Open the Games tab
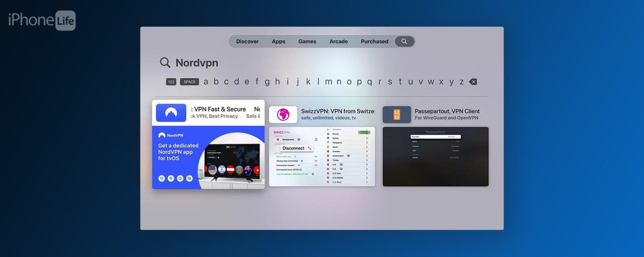Screen dimensions: 644x257 307,41
